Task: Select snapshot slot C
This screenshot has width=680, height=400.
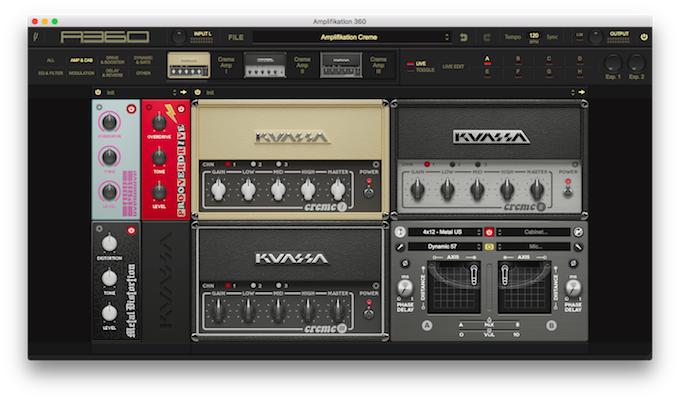Action: 549,60
